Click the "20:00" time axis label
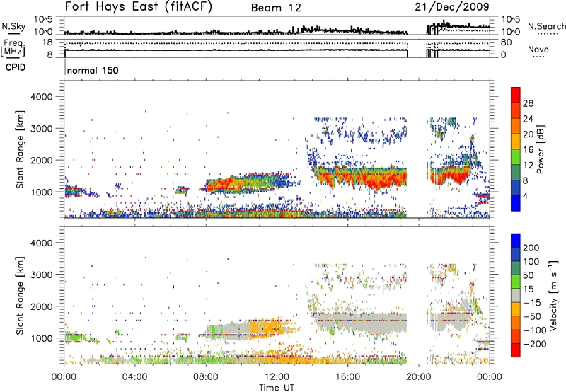566x392 pixels. 418,377
